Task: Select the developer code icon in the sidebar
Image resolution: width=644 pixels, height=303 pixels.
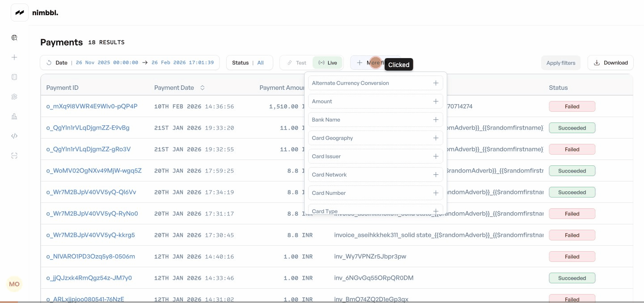Action: [x=14, y=136]
